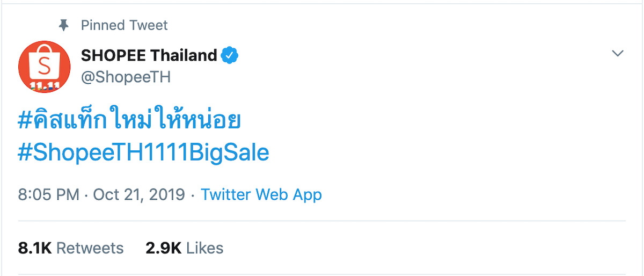The image size is (644, 276).
Task: Click the separator dot before Twitter Web App
Action: [193, 194]
